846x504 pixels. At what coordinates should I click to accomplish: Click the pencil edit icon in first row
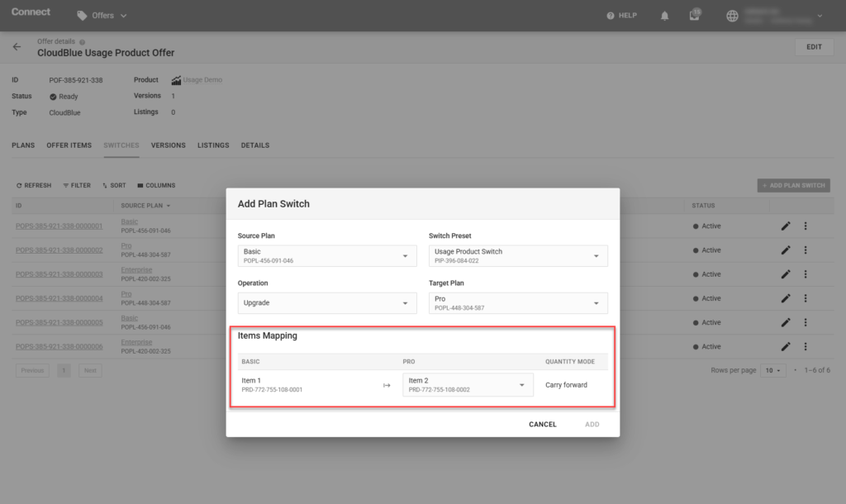pos(786,226)
